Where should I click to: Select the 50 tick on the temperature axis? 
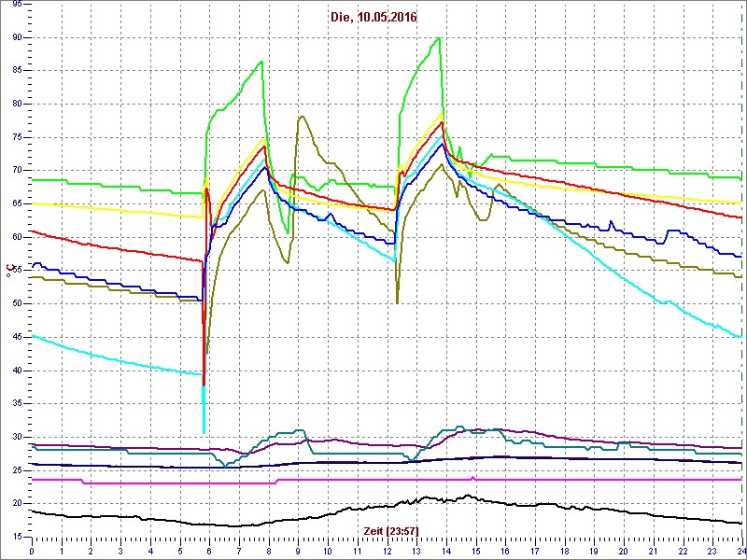(x=16, y=304)
